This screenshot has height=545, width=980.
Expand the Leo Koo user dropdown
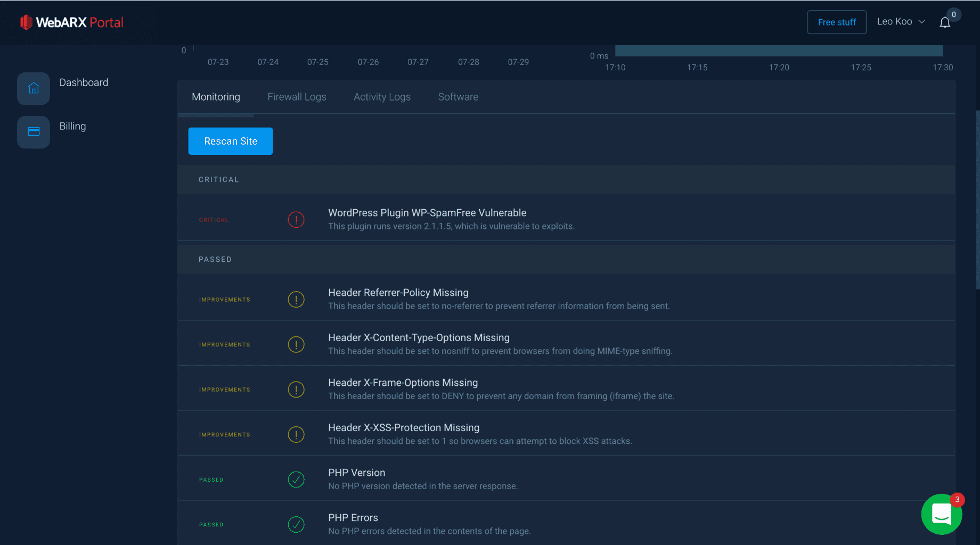[x=901, y=22]
